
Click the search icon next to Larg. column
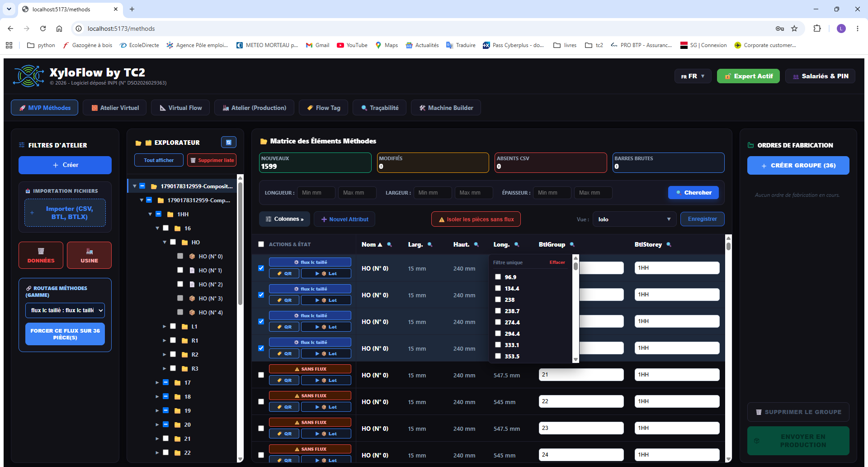[x=430, y=245]
